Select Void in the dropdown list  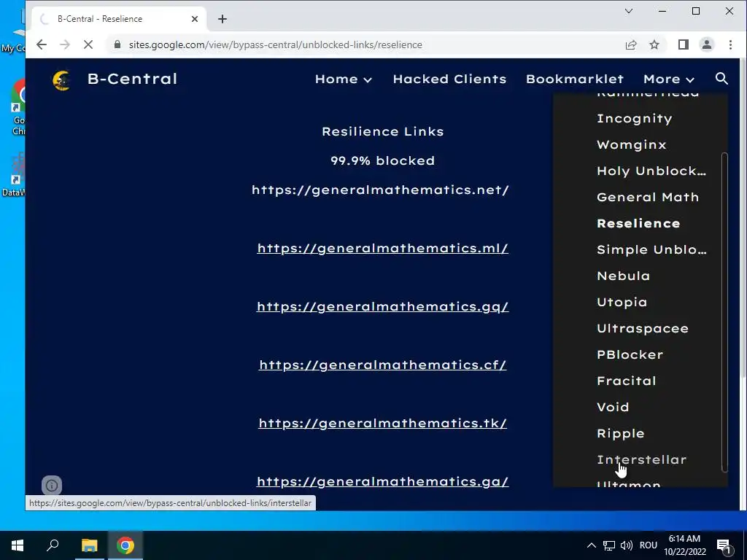click(613, 407)
